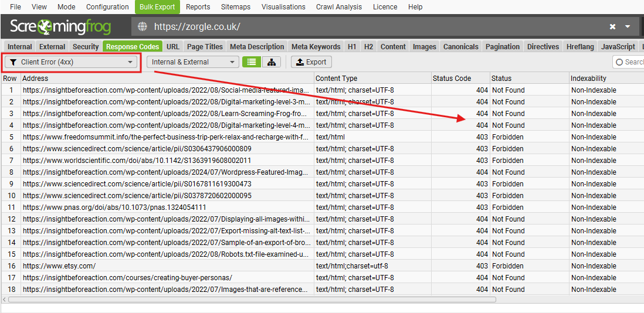Switch to the External tab
The image size is (644, 313).
[x=52, y=46]
